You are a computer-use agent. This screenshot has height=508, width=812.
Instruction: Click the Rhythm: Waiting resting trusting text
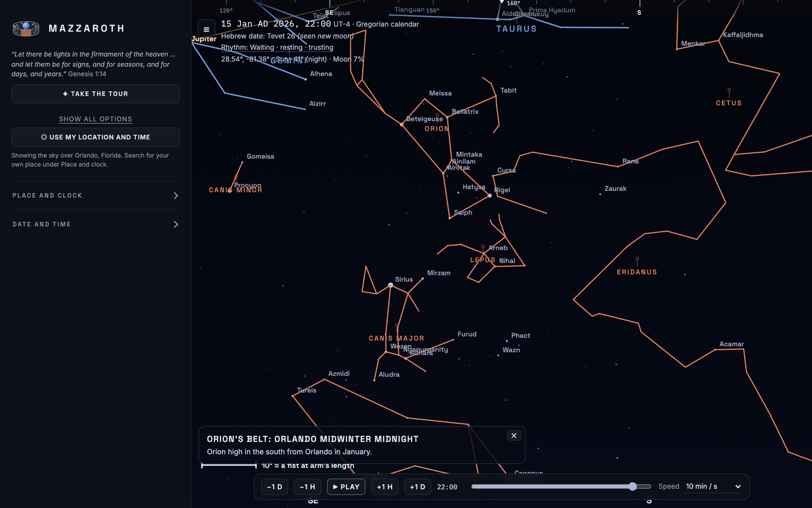(277, 47)
